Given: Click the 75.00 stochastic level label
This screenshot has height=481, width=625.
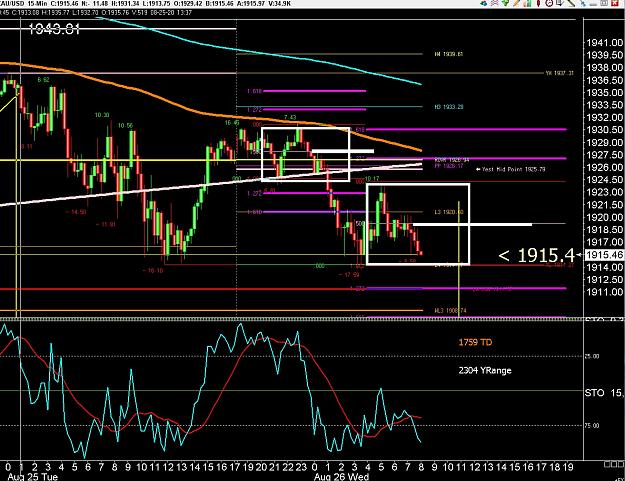Looking at the screenshot, I should pyautogui.click(x=592, y=426).
